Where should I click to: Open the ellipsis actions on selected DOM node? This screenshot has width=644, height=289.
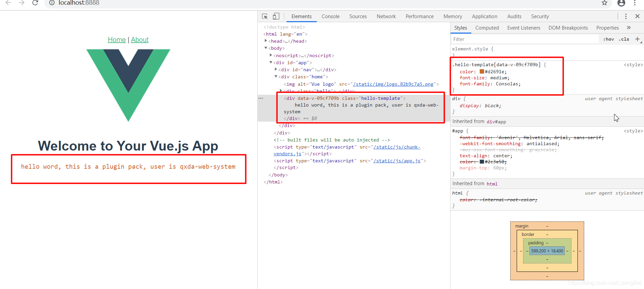(x=261, y=98)
